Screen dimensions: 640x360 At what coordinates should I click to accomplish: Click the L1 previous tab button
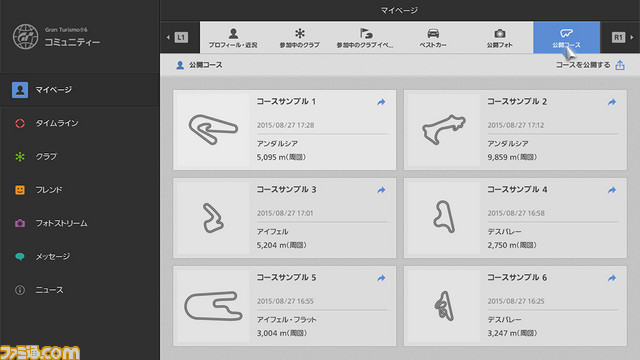coord(181,38)
